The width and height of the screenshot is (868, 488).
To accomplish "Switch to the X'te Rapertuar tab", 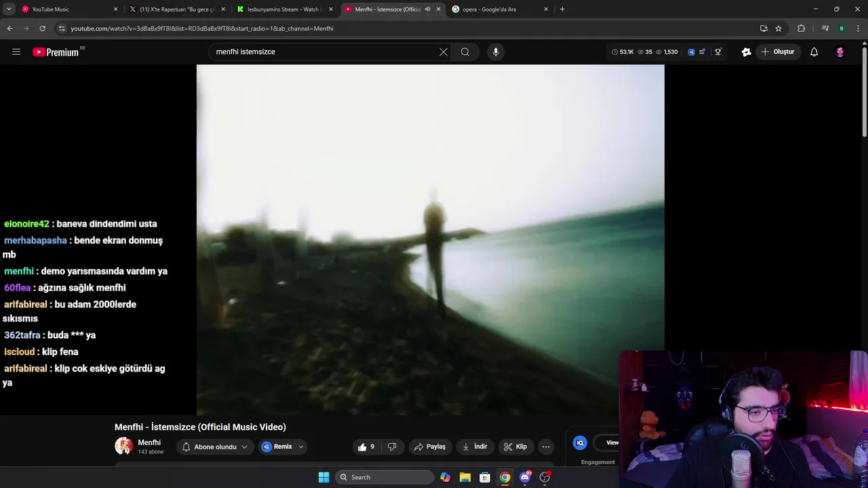I will point(176,9).
